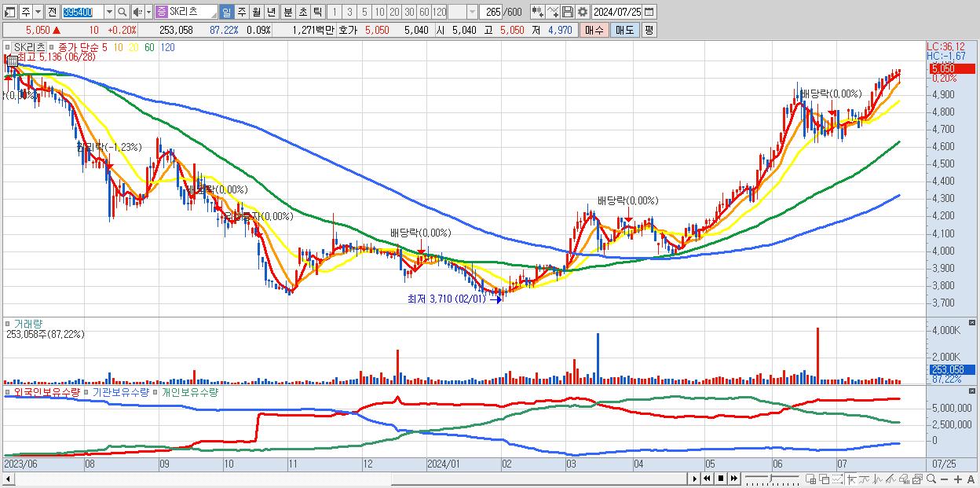Image resolution: width=980 pixels, height=488 pixels.
Task: Choose the 120 interval button
Action: pyautogui.click(x=440, y=13)
